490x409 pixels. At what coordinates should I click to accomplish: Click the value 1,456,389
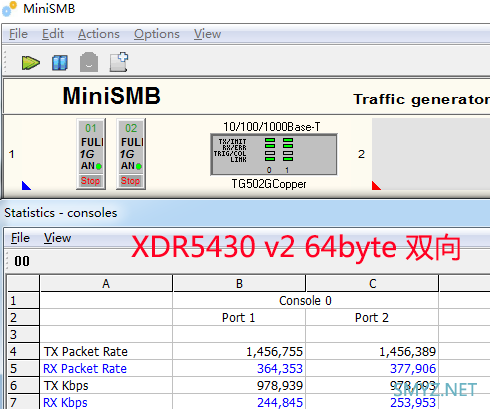coord(408,352)
